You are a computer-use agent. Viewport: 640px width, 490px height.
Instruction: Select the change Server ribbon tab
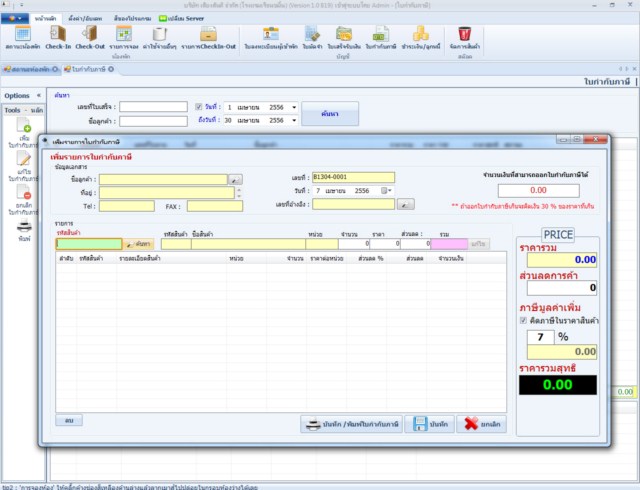182,19
